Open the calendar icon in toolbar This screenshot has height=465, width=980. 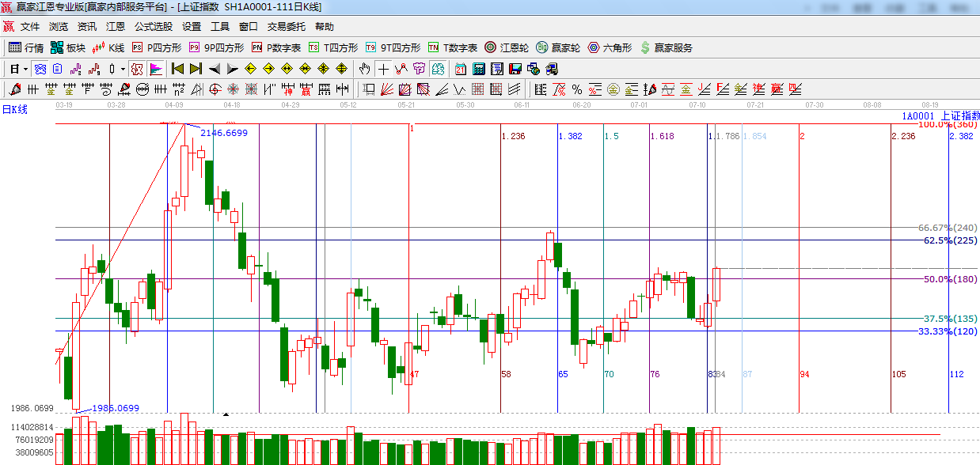[x=460, y=69]
